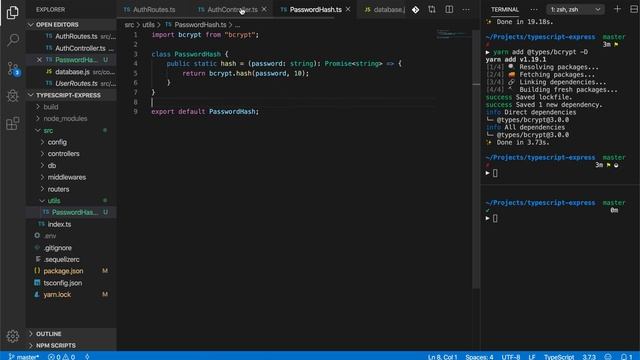Split the editor to the right
This screenshot has width=640, height=360.
point(449,9)
